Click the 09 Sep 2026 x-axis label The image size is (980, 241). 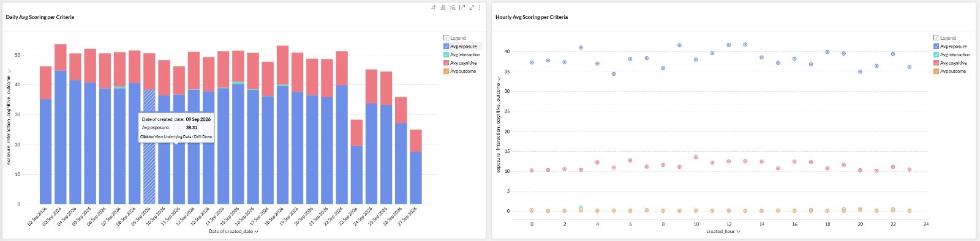pyautogui.click(x=141, y=217)
